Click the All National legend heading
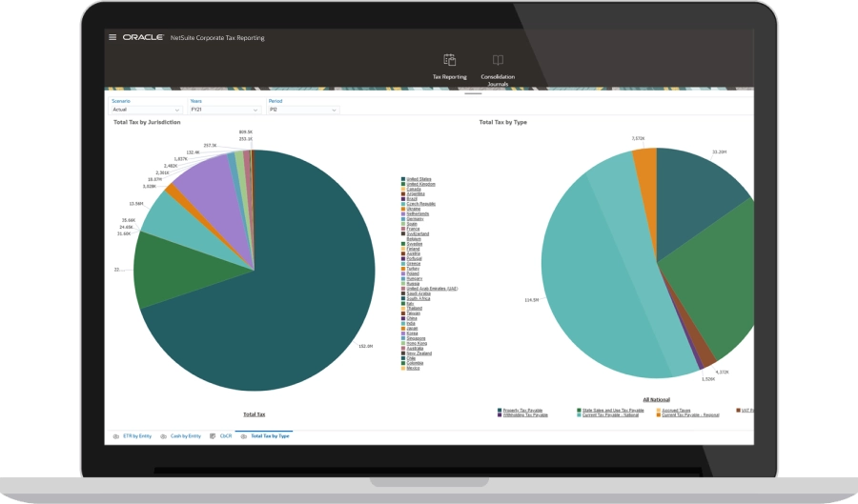 (656, 399)
